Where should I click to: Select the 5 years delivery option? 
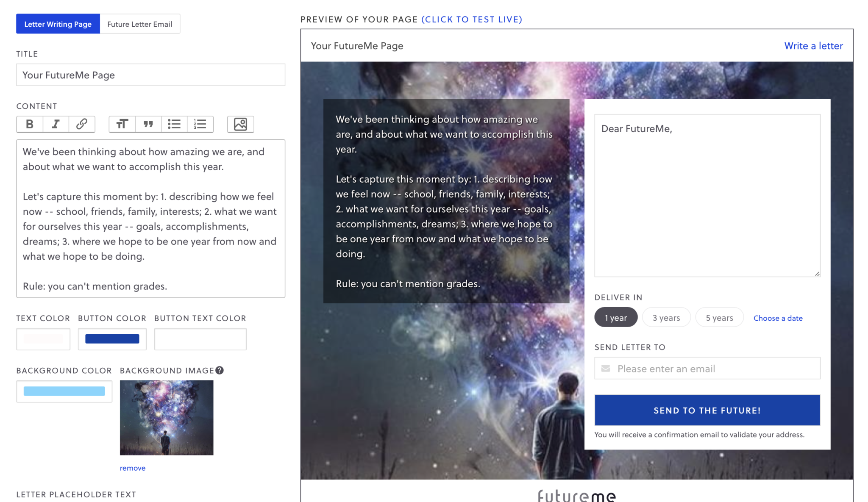point(719,317)
